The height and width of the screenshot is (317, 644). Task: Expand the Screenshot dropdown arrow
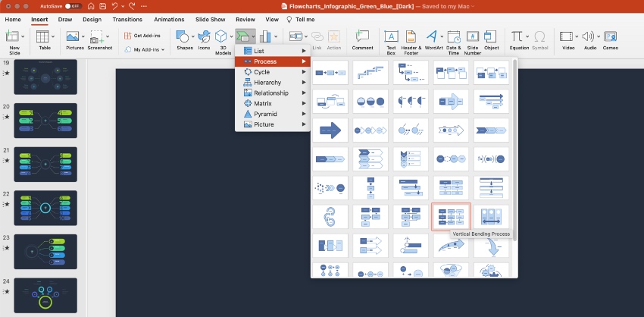pos(108,36)
